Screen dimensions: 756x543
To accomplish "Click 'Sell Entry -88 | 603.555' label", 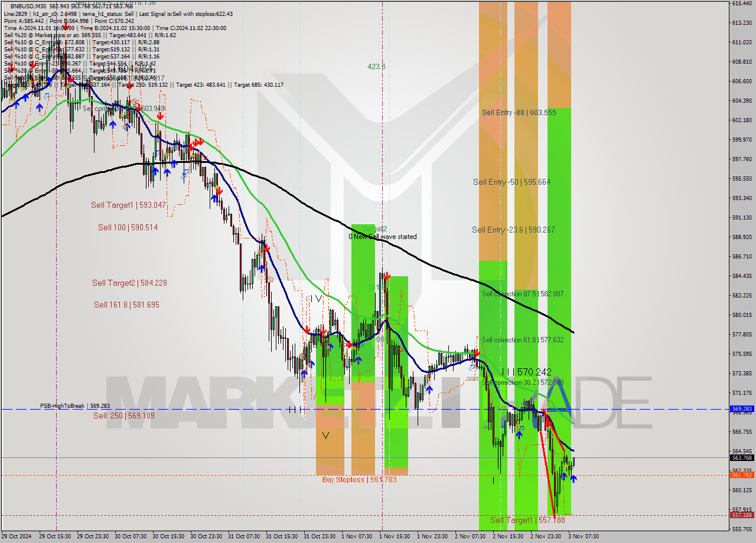I will [519, 112].
